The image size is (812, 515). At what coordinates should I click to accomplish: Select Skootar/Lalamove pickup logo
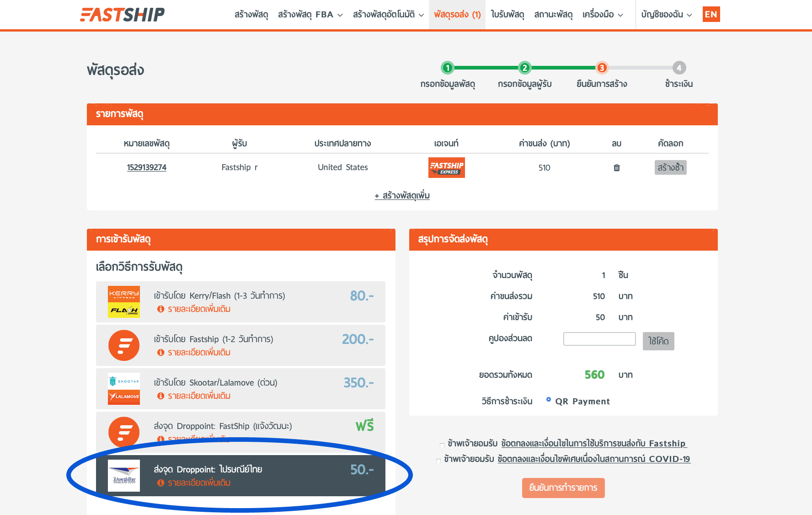coord(124,389)
